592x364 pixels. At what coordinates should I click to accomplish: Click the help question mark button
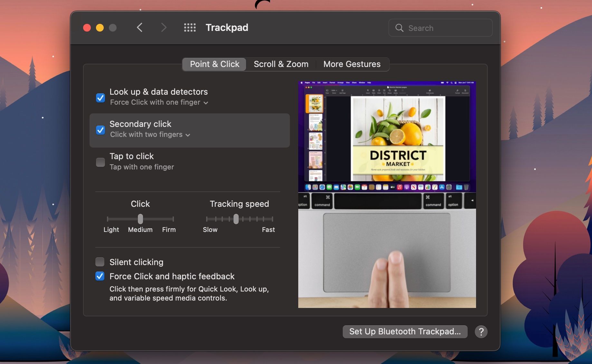(481, 331)
